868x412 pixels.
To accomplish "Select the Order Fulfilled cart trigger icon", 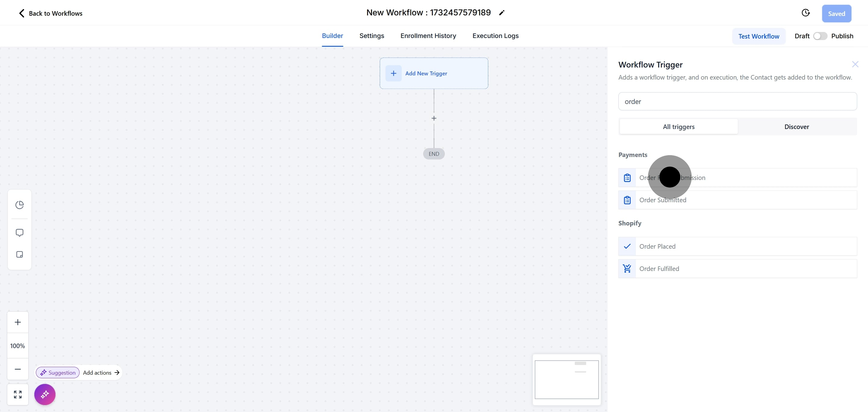I will point(627,268).
